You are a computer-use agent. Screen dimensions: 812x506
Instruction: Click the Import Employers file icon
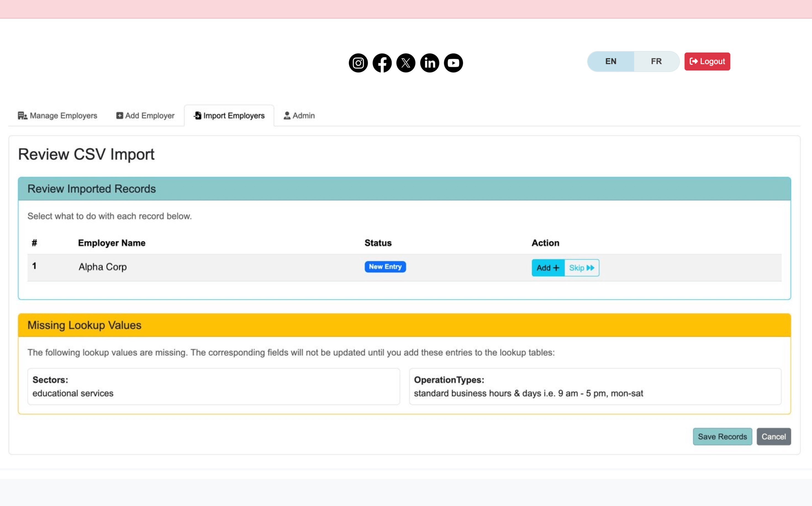click(197, 116)
